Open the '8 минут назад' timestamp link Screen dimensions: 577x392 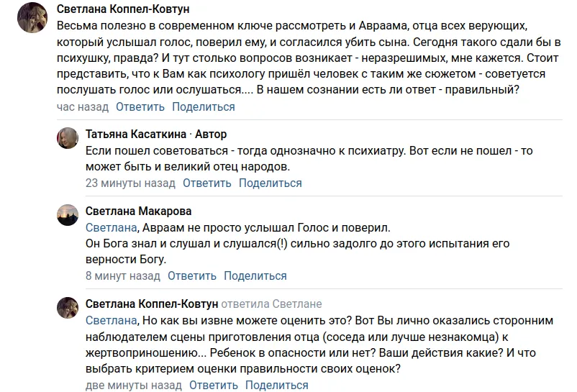tap(122, 276)
